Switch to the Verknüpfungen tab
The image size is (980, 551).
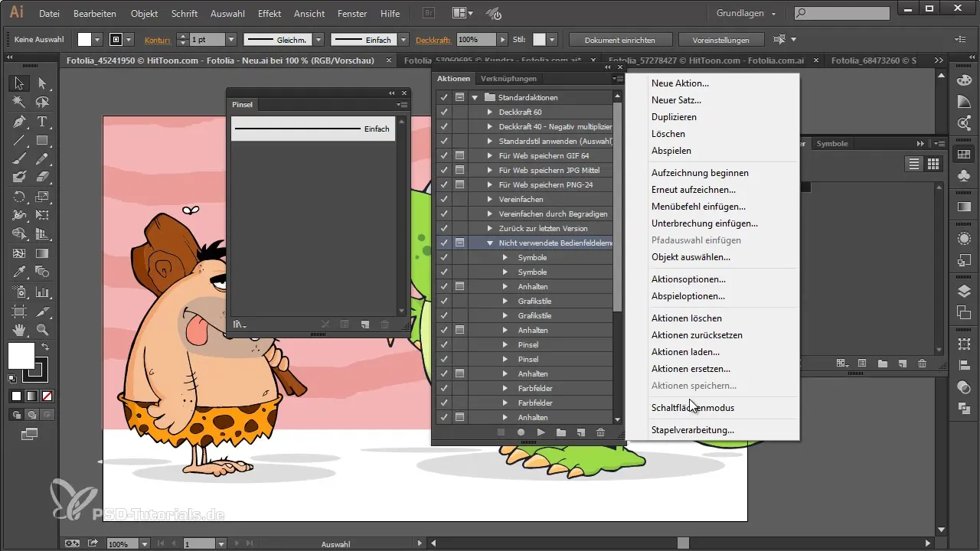(x=508, y=78)
